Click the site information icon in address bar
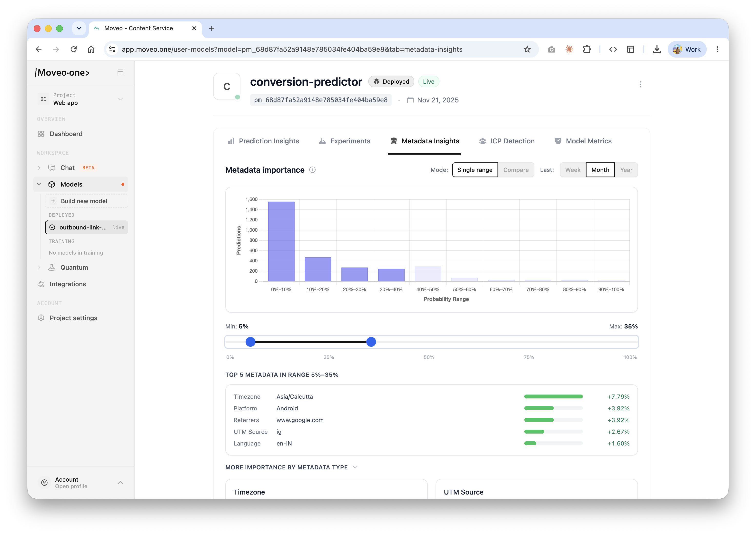The image size is (756, 535). point(112,50)
